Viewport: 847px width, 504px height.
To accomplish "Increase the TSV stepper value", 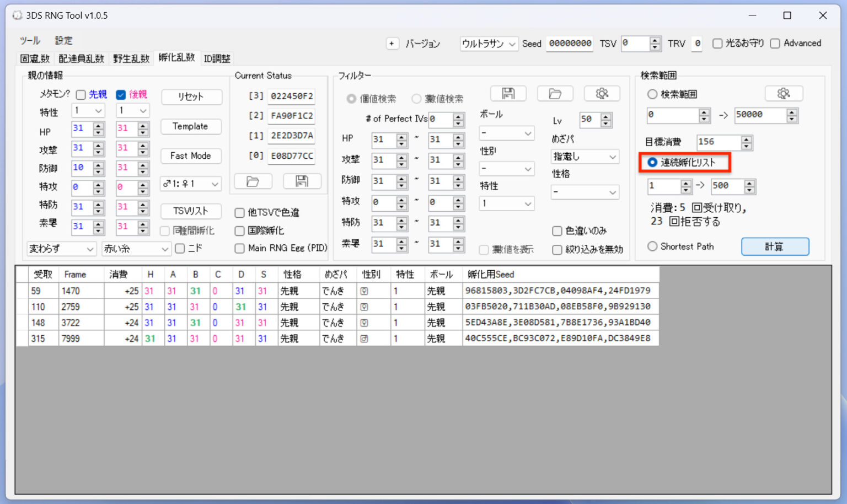I will [655, 40].
